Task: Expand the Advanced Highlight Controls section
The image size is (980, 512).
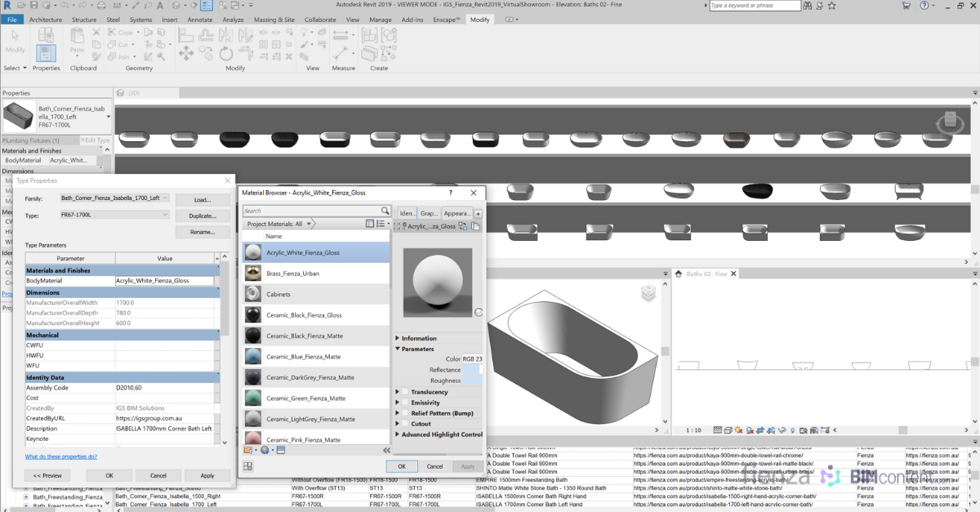Action: pyautogui.click(x=398, y=434)
